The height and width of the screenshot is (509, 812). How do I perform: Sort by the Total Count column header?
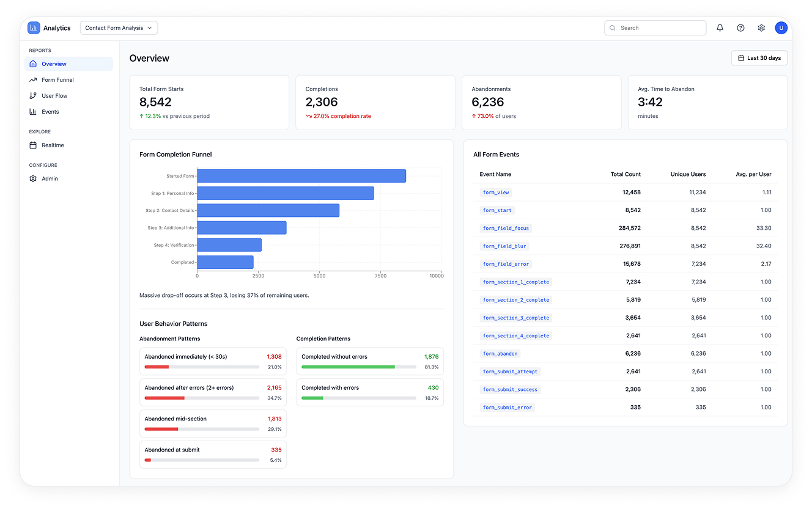point(626,174)
